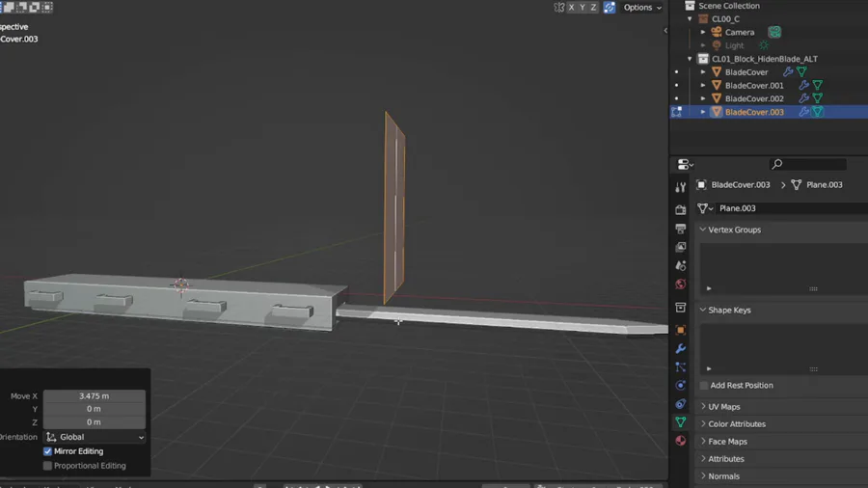Expand the Face Maps panel
The width and height of the screenshot is (868, 488).
click(703, 442)
